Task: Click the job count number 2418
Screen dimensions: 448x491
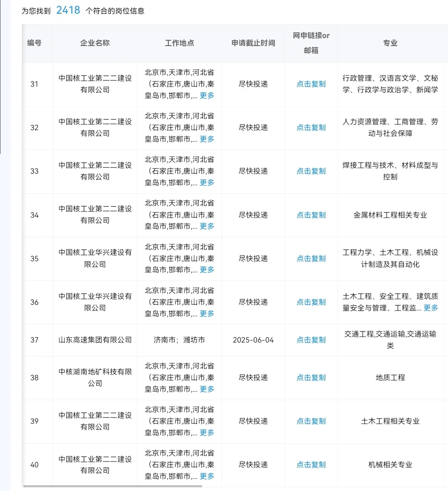Action: [x=68, y=9]
